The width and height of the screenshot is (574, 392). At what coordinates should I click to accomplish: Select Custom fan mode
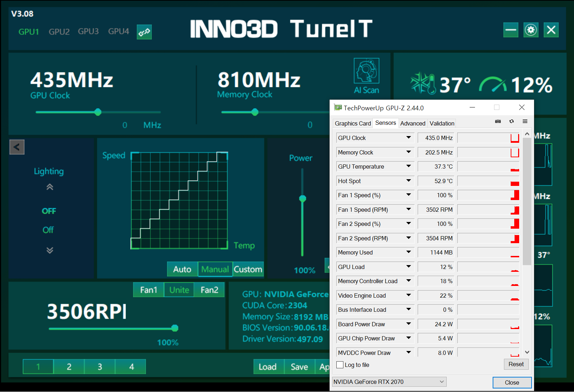coord(248,269)
